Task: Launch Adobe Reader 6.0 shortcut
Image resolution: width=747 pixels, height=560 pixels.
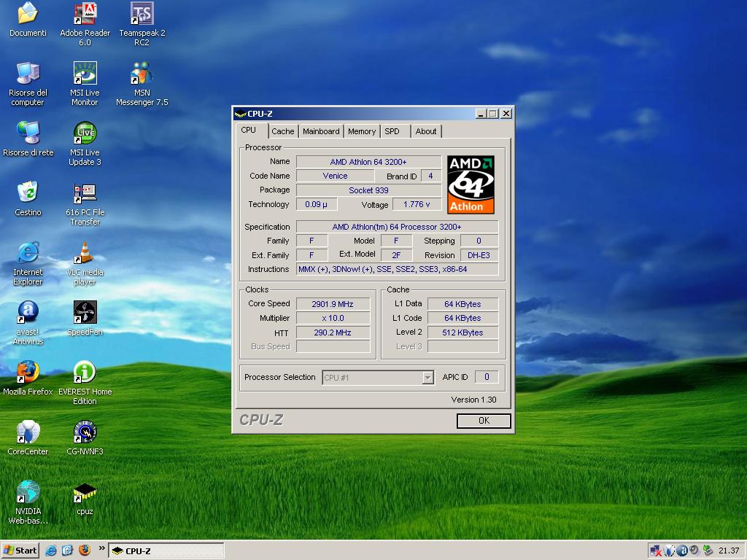Action: [x=85, y=24]
